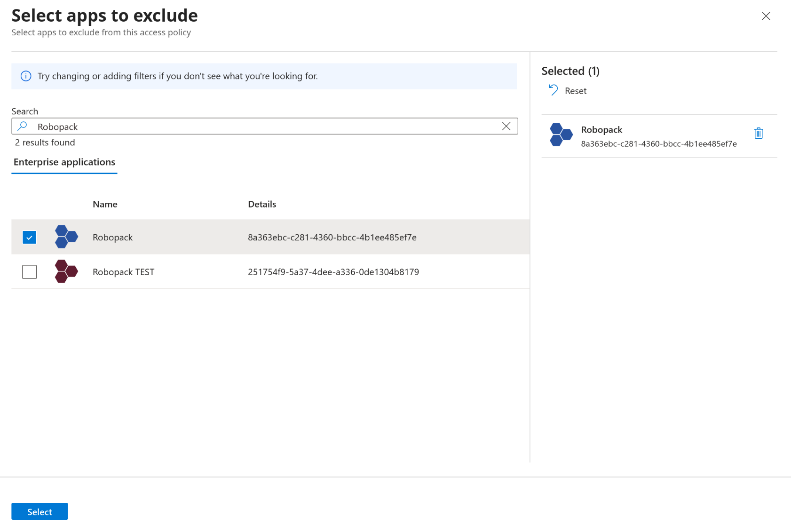791x532 pixels.
Task: Close the Select apps to exclude panel
Action: point(766,16)
